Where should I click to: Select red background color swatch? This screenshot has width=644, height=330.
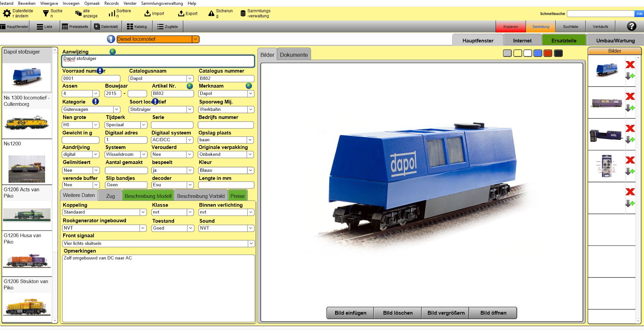tap(548, 53)
